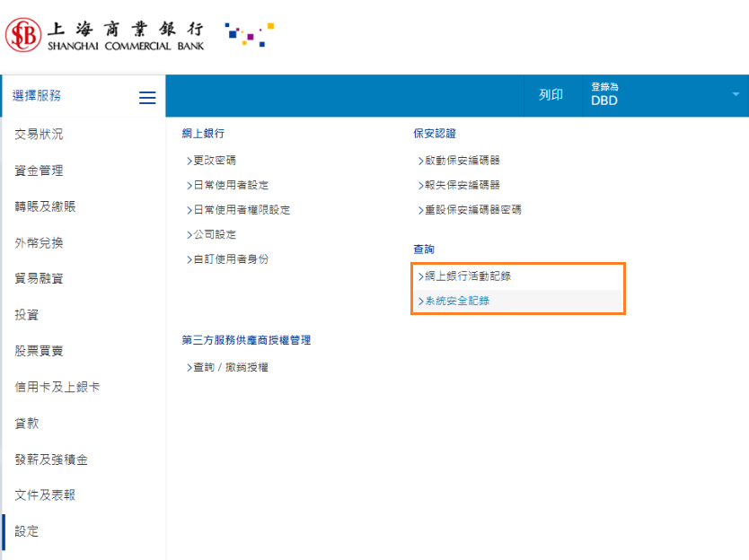Open 重設保安編碼器密碼 link

472,210
